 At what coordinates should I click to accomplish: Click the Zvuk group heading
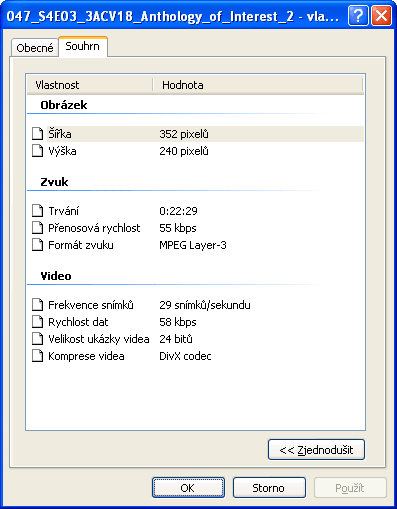coord(54,182)
